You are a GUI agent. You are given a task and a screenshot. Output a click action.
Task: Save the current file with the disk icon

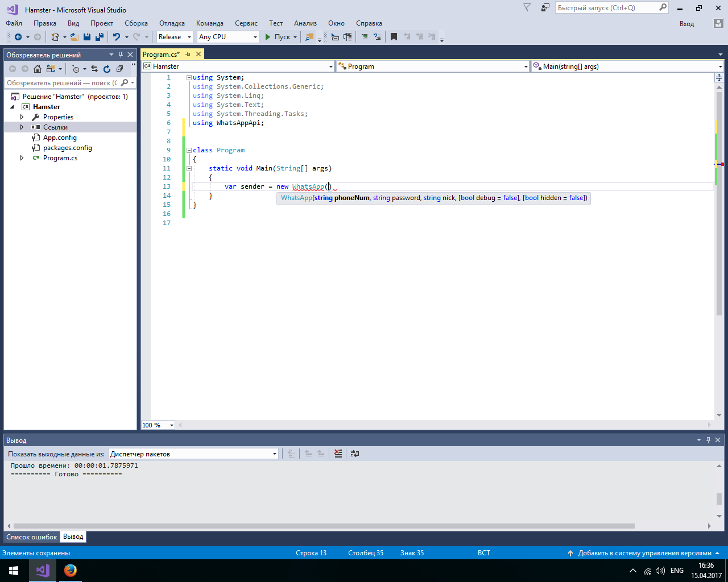pyautogui.click(x=87, y=37)
